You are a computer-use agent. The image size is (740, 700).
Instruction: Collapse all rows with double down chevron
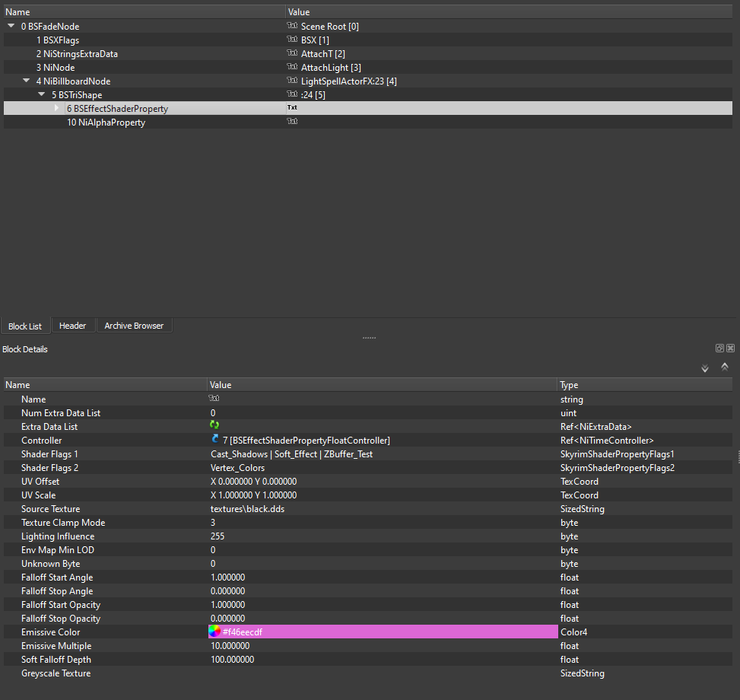tap(705, 368)
